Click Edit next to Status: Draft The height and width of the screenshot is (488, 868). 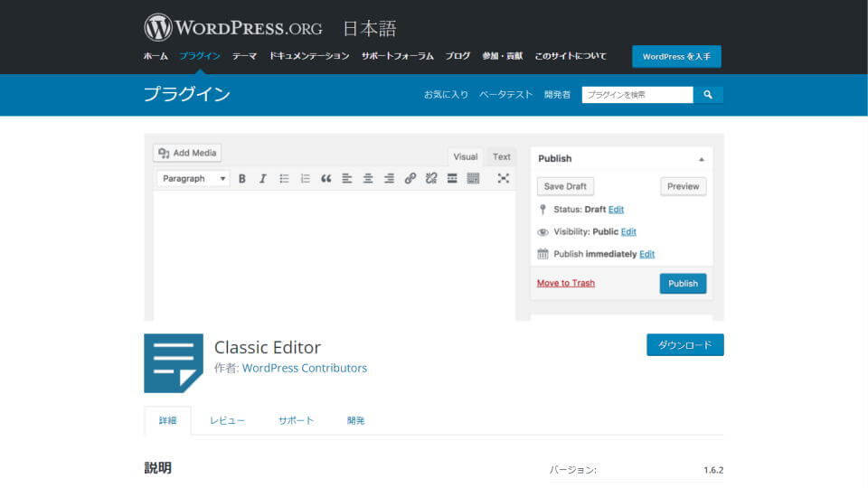coord(616,209)
